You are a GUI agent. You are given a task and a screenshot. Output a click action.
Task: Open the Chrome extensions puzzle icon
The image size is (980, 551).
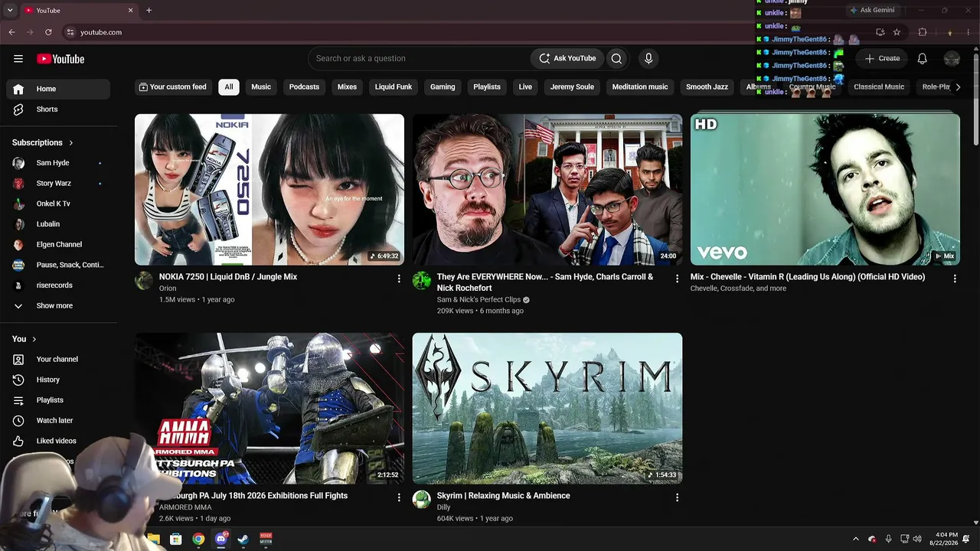[x=923, y=32]
